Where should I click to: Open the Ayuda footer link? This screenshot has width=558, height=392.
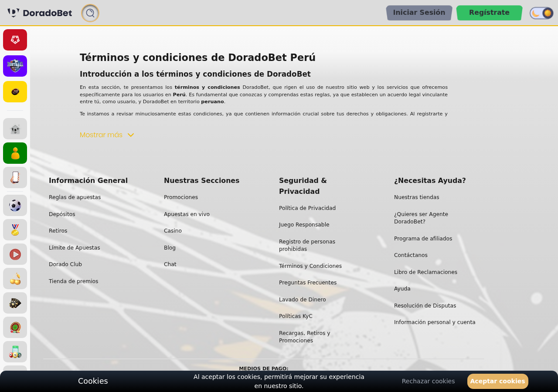click(x=402, y=289)
